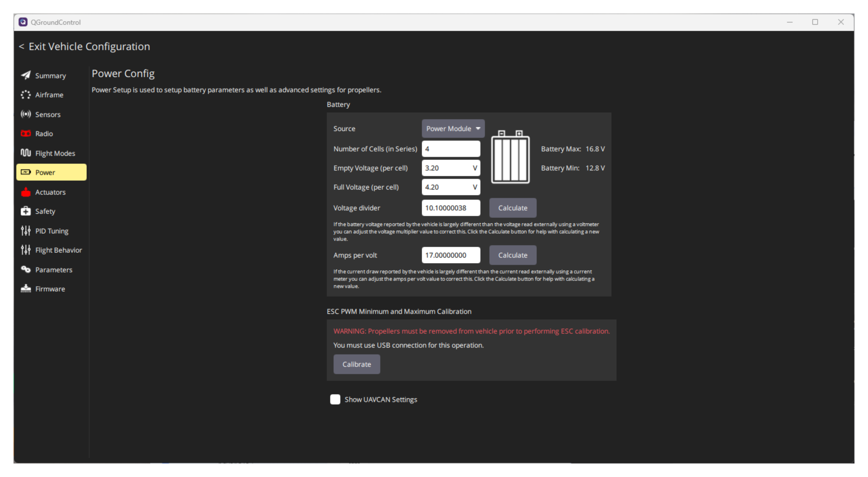The image size is (868, 477).
Task: Click the Power Config heading
Action: coord(123,73)
